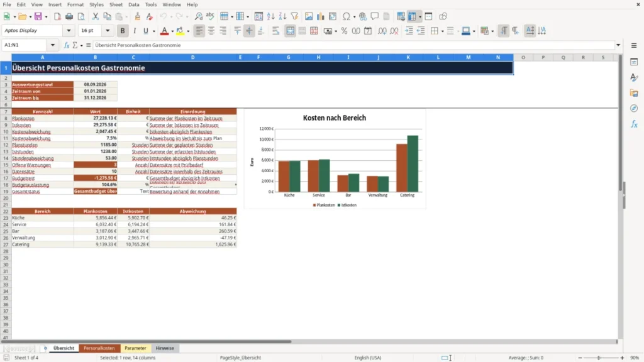Sort ascending with the A-Z icon
This screenshot has width=644, height=362.
pos(270,16)
